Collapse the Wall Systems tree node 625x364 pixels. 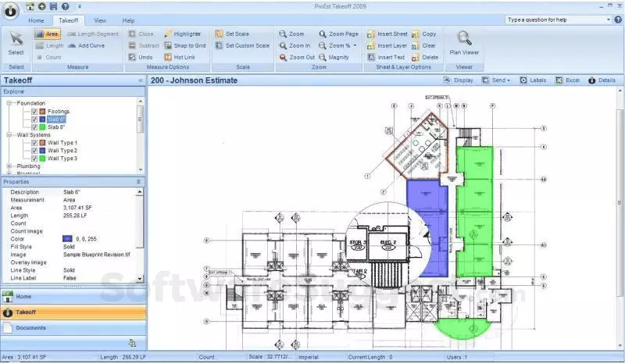point(9,135)
